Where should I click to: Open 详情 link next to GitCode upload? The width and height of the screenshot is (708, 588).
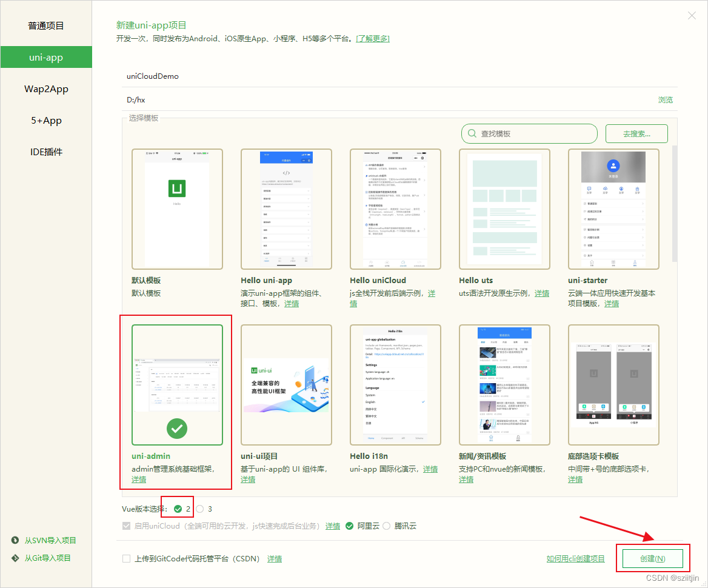pyautogui.click(x=275, y=559)
